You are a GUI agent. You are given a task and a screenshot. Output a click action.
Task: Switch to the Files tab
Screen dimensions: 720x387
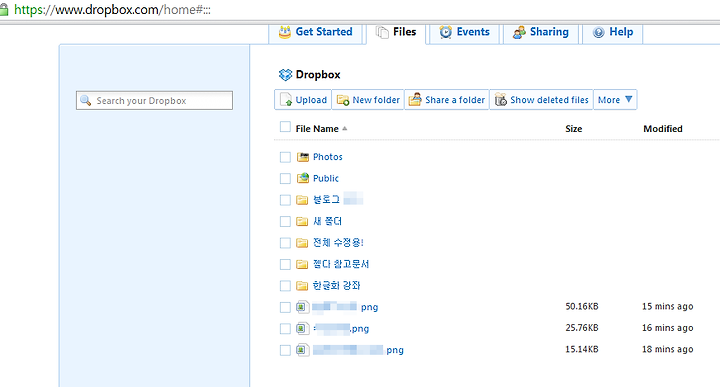coord(397,33)
